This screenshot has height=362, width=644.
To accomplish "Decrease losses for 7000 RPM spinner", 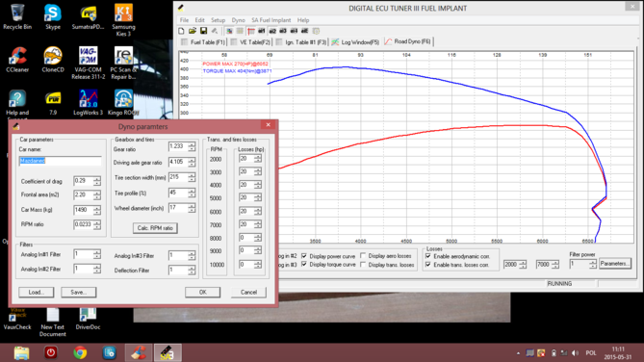I will point(258,227).
